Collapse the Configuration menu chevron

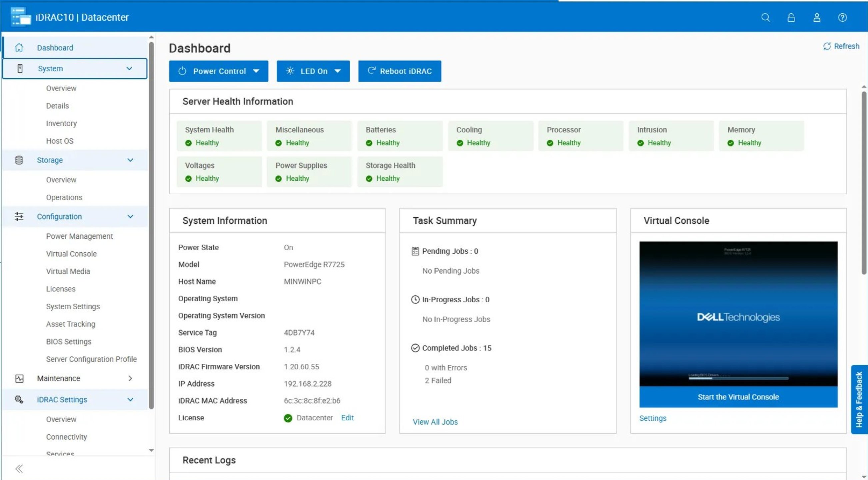click(130, 216)
